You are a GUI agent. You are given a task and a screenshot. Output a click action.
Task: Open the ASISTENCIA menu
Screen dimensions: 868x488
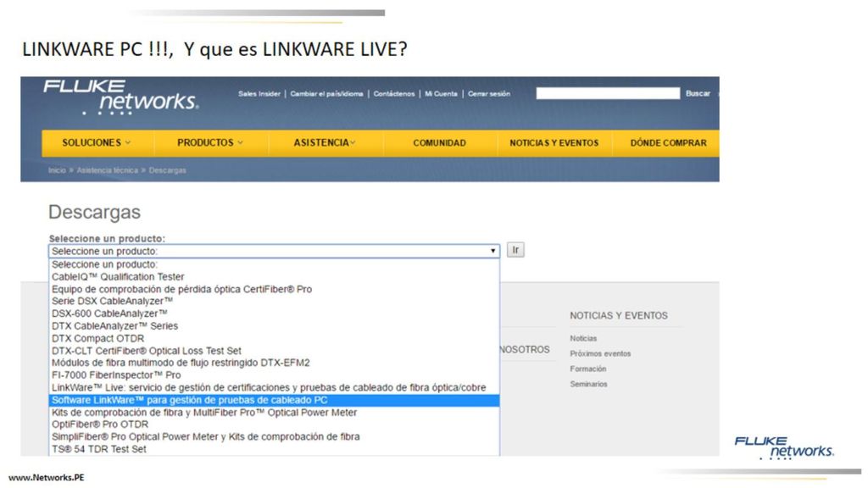(325, 142)
